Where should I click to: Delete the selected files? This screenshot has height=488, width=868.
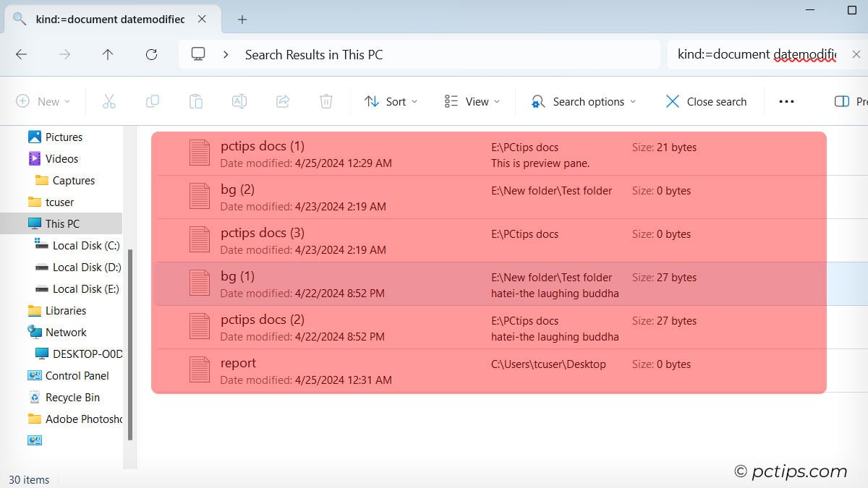click(x=326, y=101)
